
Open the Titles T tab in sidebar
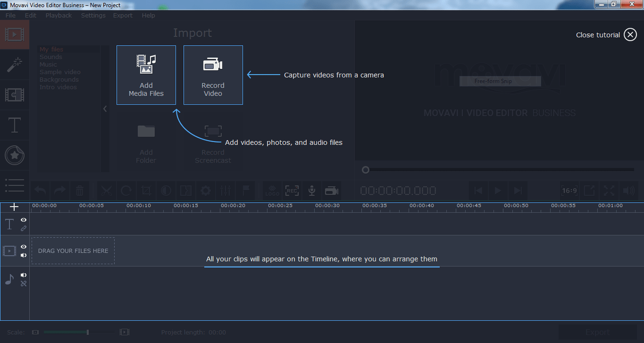15,125
